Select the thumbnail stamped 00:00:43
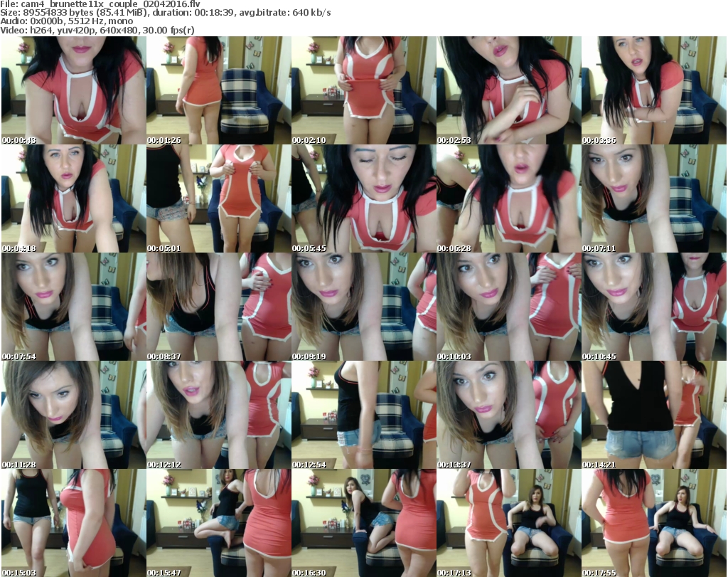 [73, 90]
